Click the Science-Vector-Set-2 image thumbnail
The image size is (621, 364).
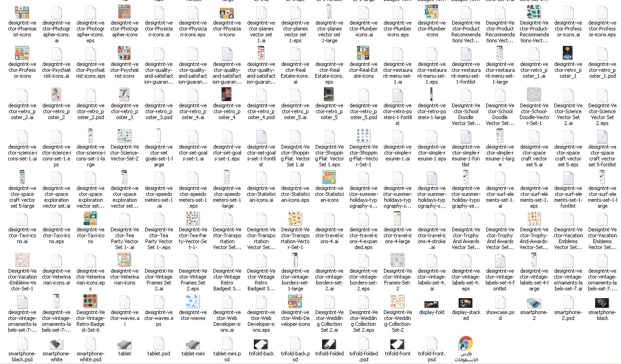(x=125, y=136)
